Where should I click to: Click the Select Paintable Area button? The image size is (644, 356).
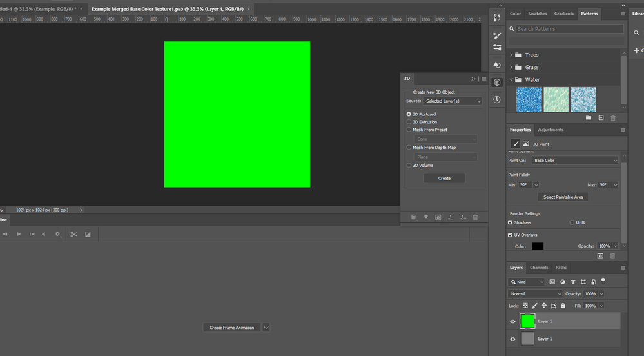pyautogui.click(x=563, y=197)
